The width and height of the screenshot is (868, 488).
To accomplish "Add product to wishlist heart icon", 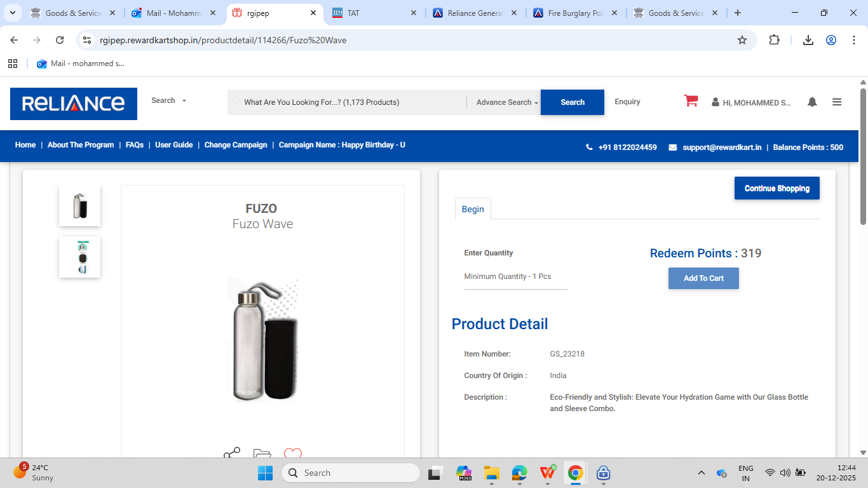I will [x=292, y=454].
